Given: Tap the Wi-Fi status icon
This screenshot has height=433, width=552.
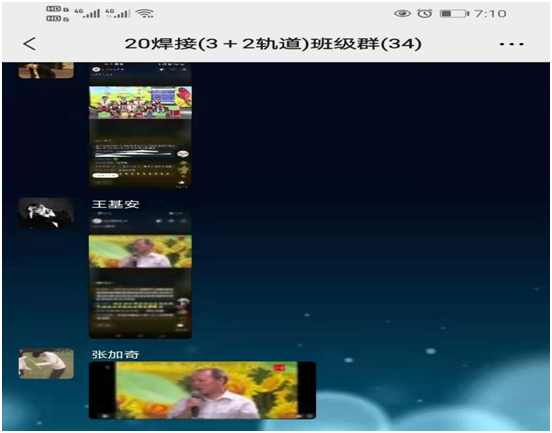Looking at the screenshot, I should tap(145, 13).
